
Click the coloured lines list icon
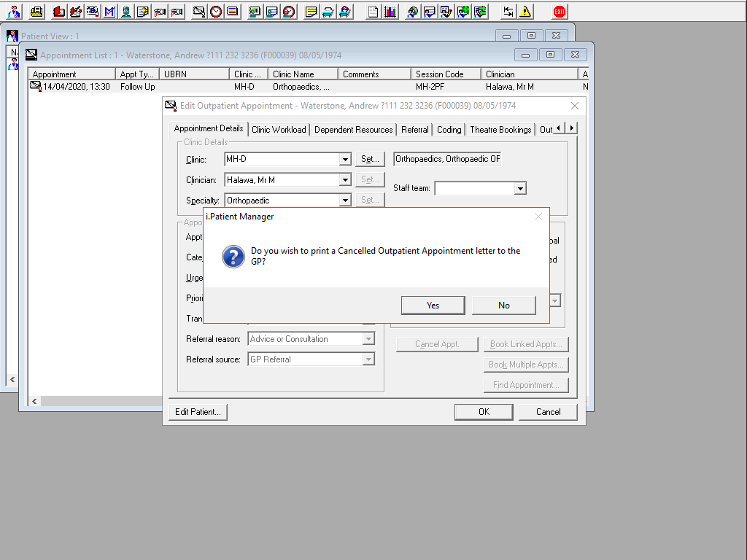233,12
